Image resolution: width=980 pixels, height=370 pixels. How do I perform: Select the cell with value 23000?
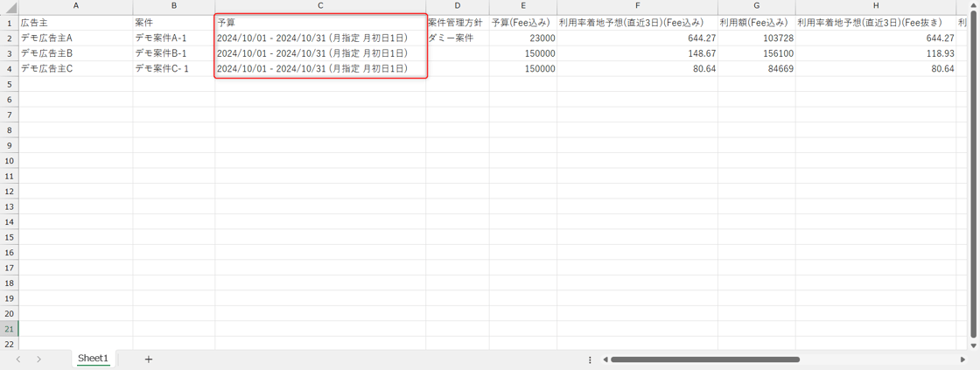pos(523,38)
